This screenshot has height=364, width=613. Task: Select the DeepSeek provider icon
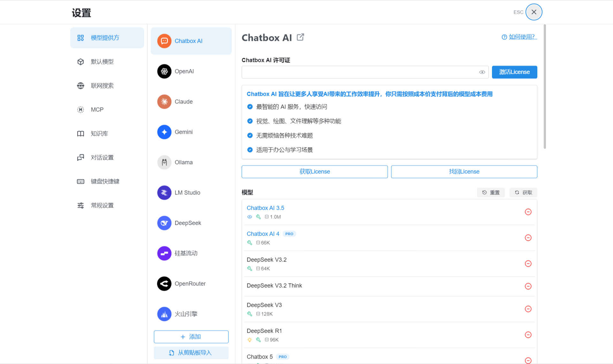(164, 223)
